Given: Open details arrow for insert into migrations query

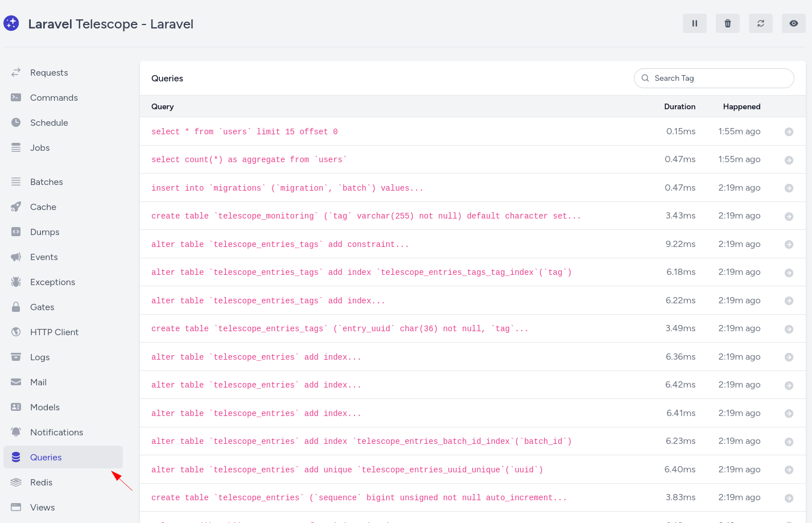Looking at the screenshot, I should point(789,188).
